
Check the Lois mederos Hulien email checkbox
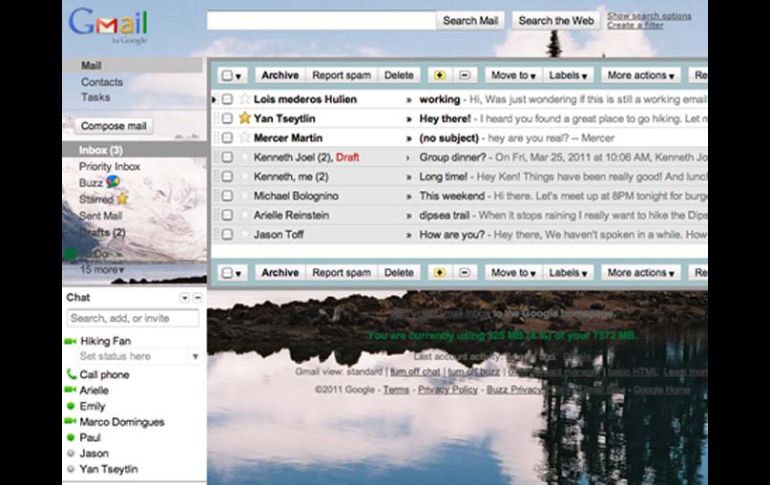tap(228, 100)
